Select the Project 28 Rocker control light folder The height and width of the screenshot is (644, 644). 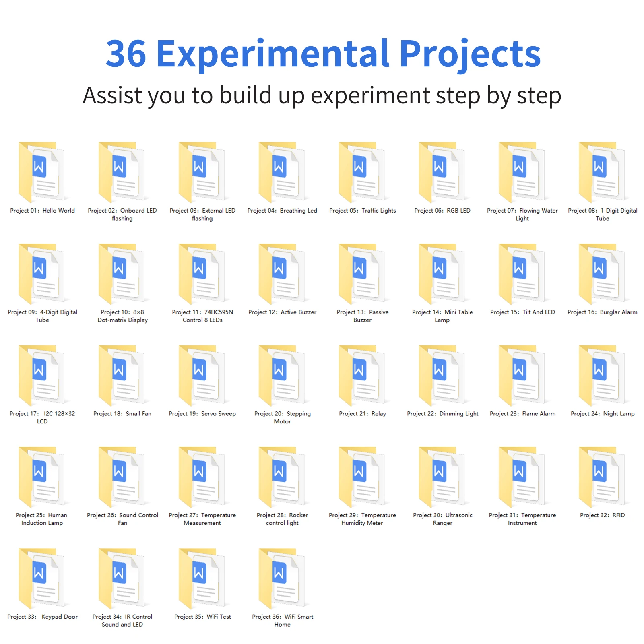(282, 477)
